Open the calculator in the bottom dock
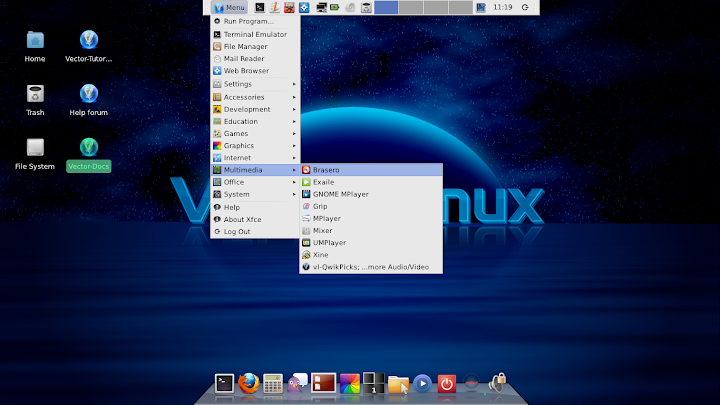720x405 pixels. (x=273, y=383)
